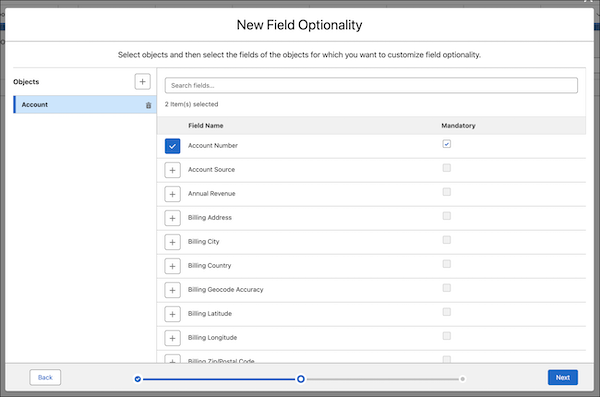
Task: Click the Objects panel heading
Action: click(26, 82)
